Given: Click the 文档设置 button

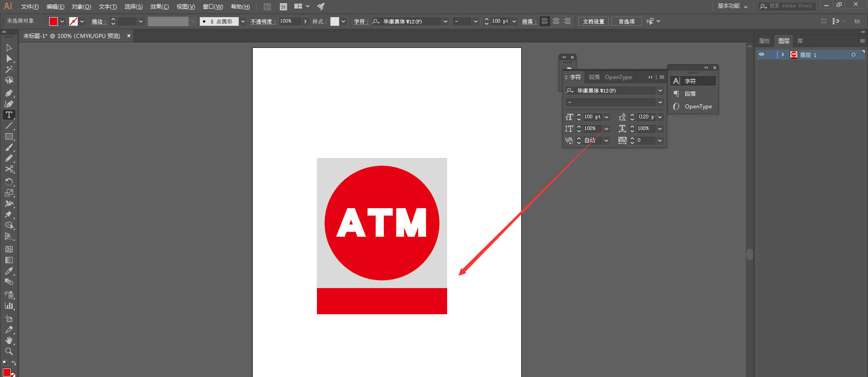Looking at the screenshot, I should click(594, 21).
